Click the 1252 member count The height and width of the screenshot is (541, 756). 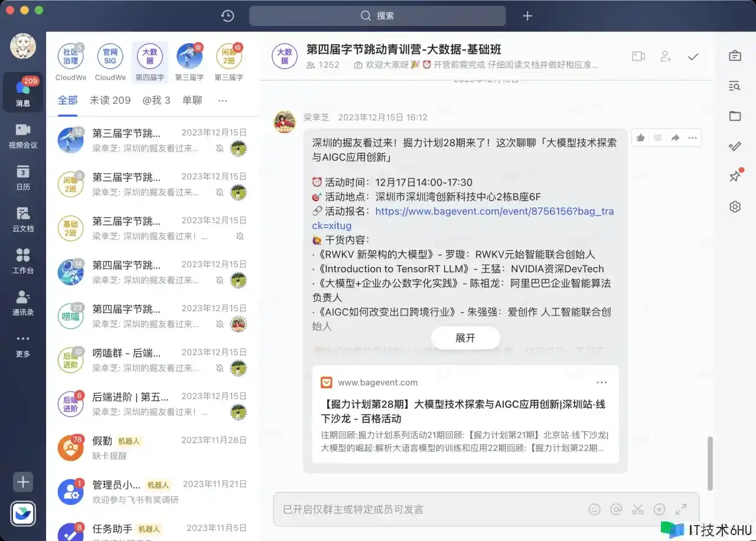(323, 65)
